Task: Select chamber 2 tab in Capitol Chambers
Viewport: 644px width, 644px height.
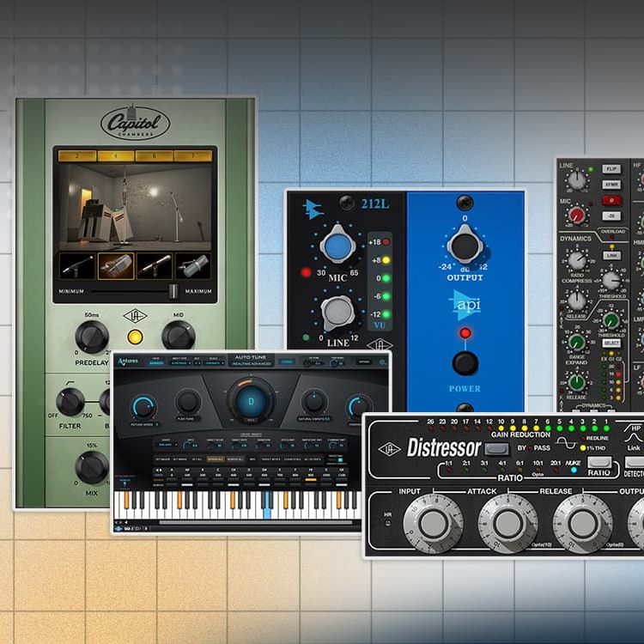Action: [x=77, y=156]
